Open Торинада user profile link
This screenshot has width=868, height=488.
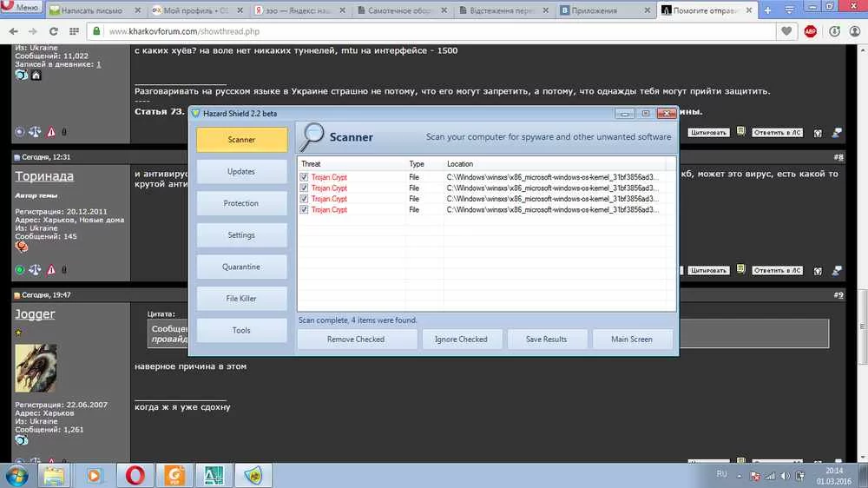[x=44, y=176]
